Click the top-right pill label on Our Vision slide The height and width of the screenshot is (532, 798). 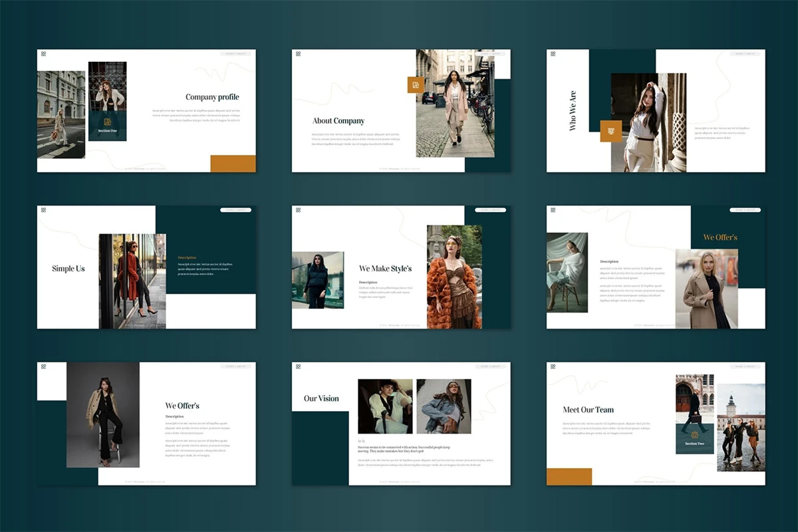click(491, 366)
